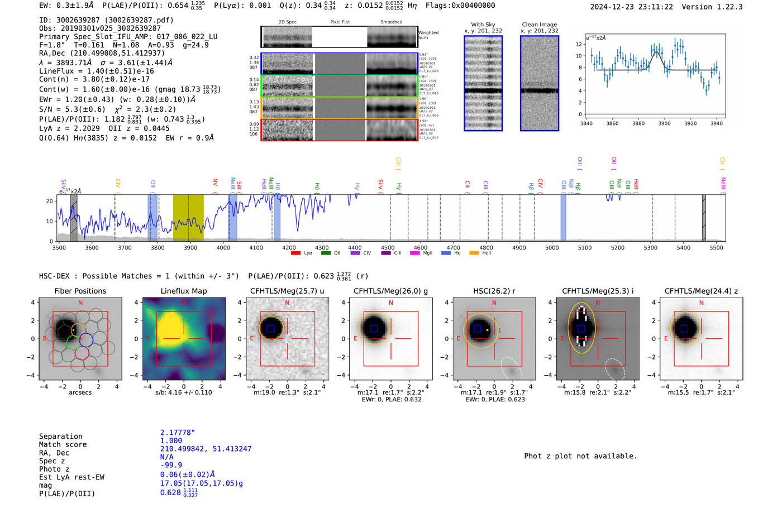
Task: Click the CFHTLS/Meg(25.3) i band cutout
Action: (x=598, y=338)
